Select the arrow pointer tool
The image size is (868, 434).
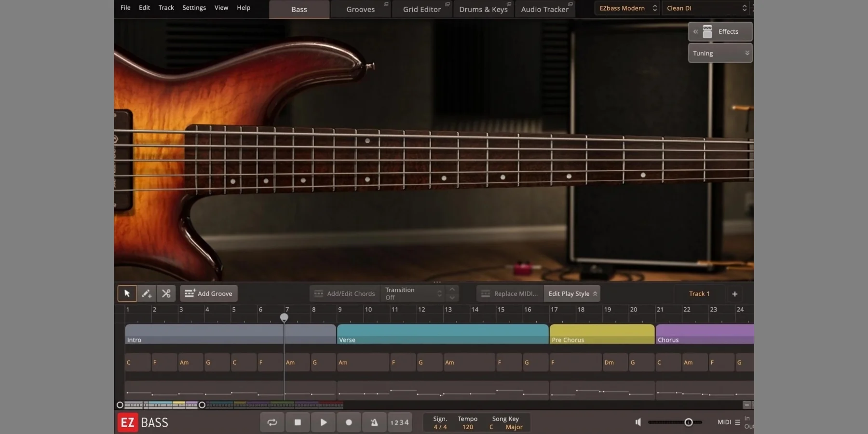coord(127,293)
